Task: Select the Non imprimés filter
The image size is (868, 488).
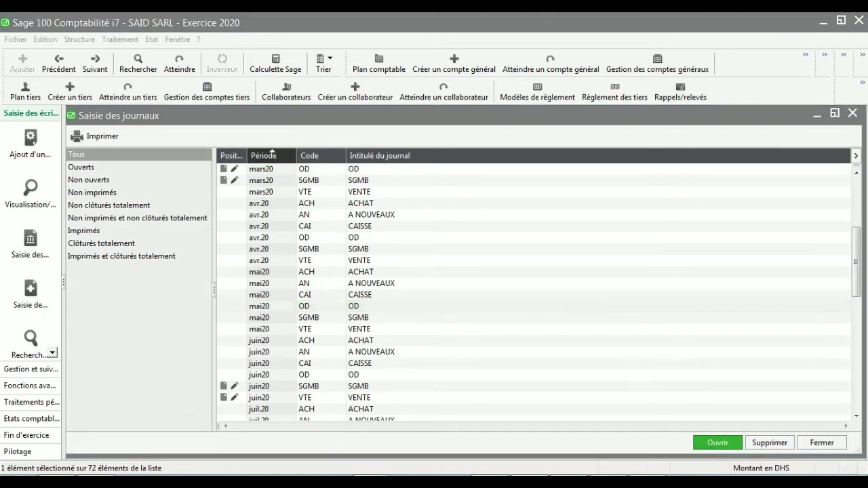Action: (139, 192)
